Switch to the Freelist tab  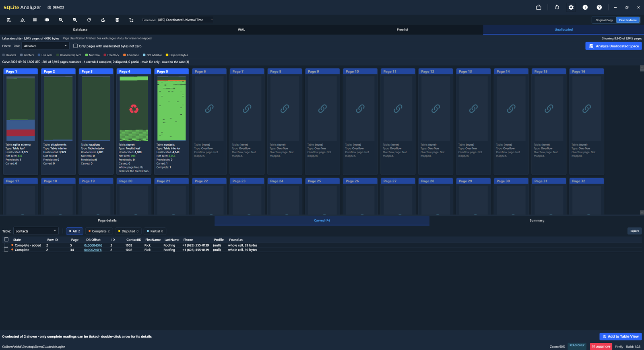click(402, 29)
